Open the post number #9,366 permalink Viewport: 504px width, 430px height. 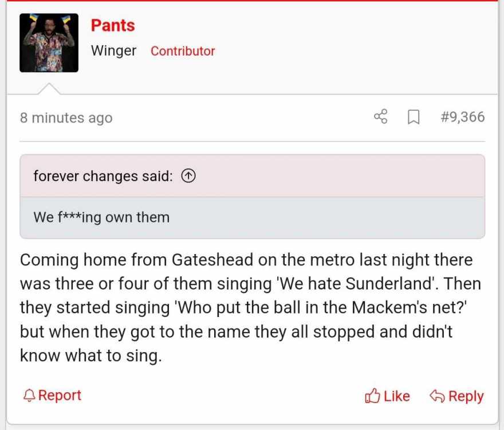pyautogui.click(x=463, y=116)
